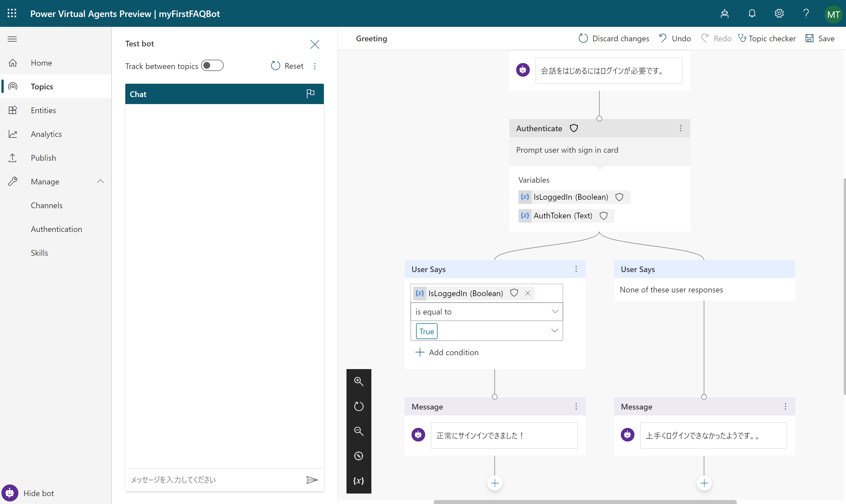Collapse the navigation hamburger menu
The height and width of the screenshot is (504, 846).
click(x=12, y=39)
